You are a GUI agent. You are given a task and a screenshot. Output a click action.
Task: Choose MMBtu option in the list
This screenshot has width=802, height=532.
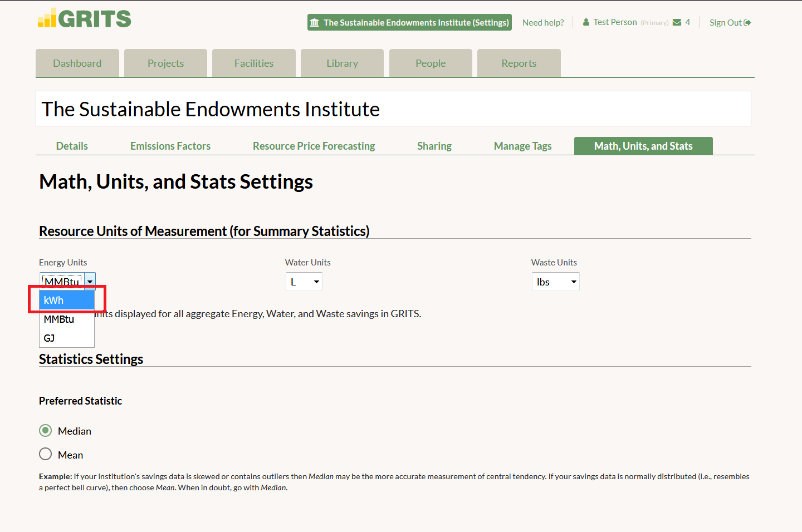tap(67, 319)
